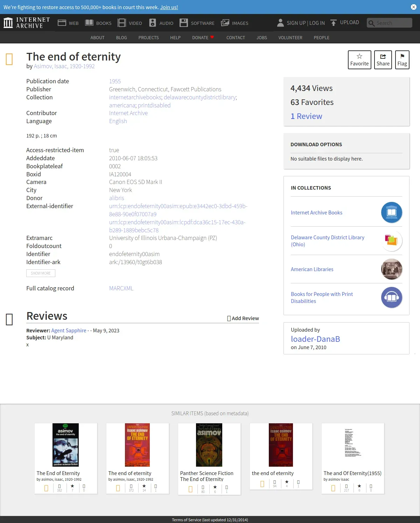Image resolution: width=420 pixels, height=523 pixels.
Task: Open the Internet Archive logo home link
Action: pos(27,23)
